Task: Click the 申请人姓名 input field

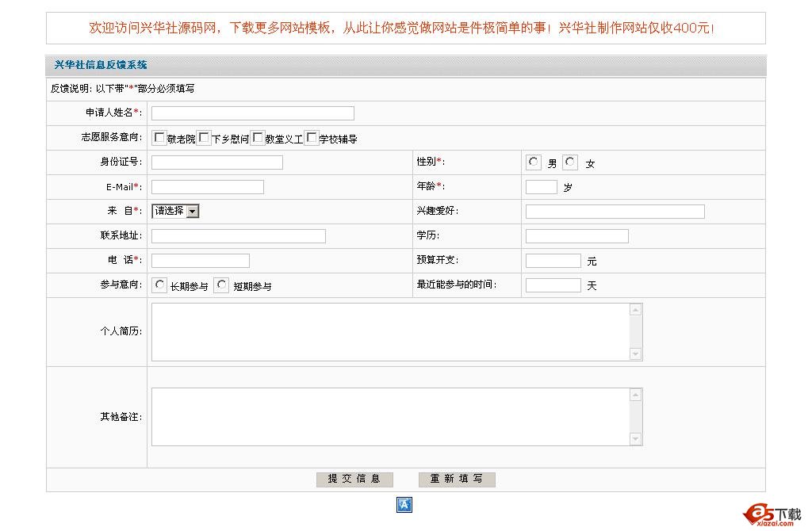Action: (x=252, y=113)
